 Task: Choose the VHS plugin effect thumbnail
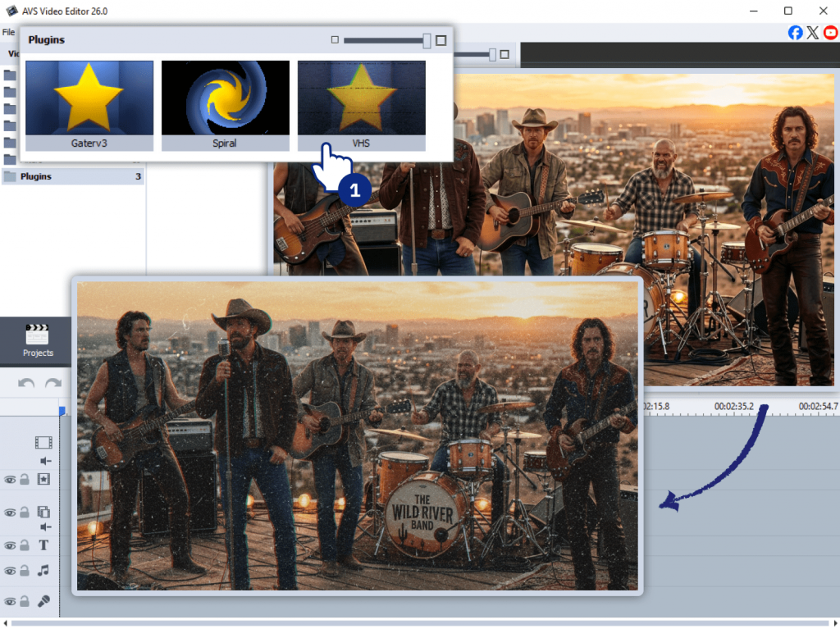361,98
